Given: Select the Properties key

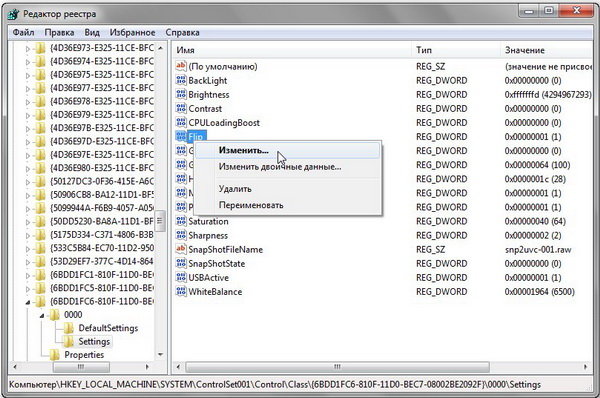Looking at the screenshot, I should 84,355.
